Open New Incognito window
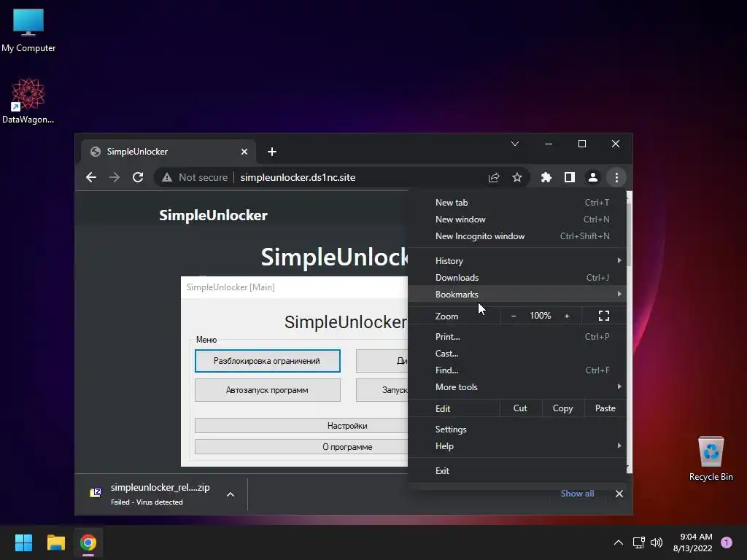This screenshot has height=560, width=747. point(517,236)
